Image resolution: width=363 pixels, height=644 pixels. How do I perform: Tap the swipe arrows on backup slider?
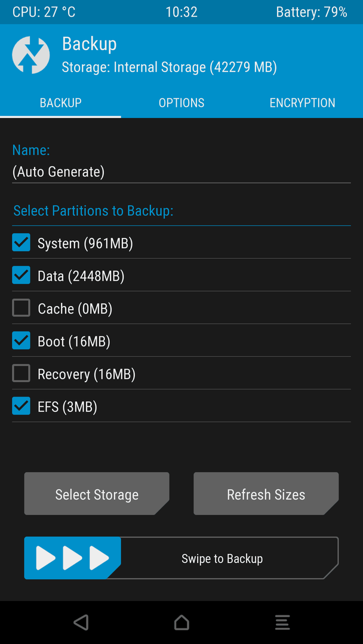tap(72, 558)
